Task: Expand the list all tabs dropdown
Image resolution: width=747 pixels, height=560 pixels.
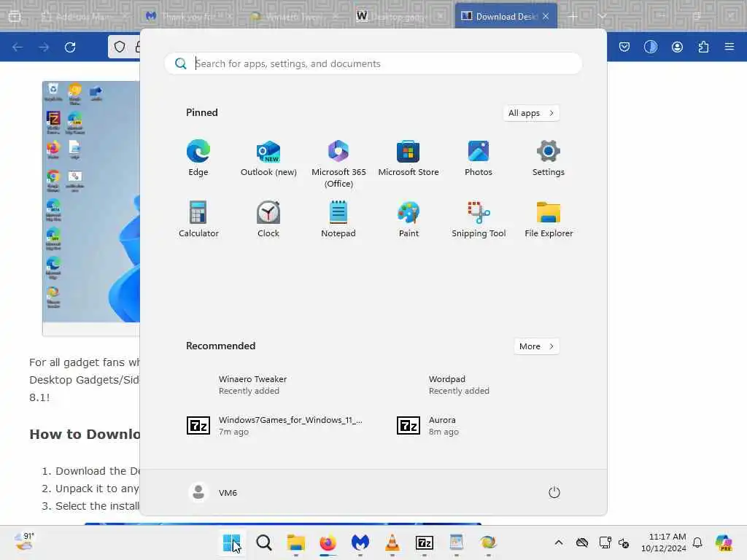Action: [x=602, y=16]
